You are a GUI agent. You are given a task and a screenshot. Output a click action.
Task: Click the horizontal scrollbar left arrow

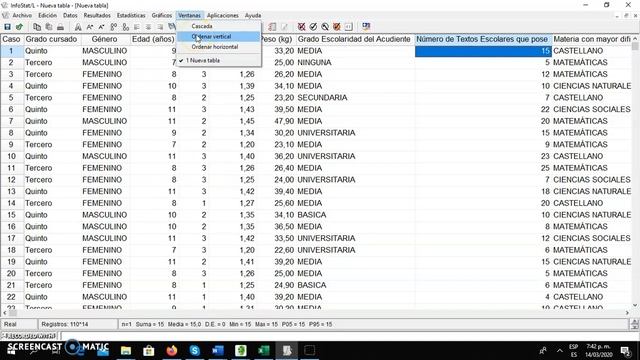[x=4, y=313]
